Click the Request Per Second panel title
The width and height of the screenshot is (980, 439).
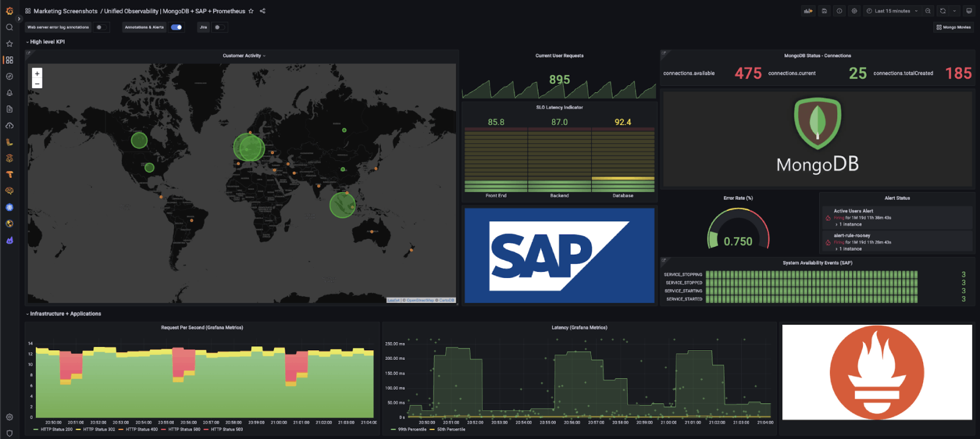coord(202,328)
